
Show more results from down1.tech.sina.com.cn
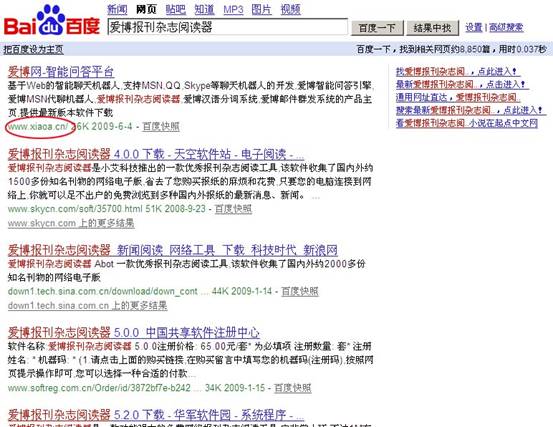pyautogui.click(x=87, y=305)
